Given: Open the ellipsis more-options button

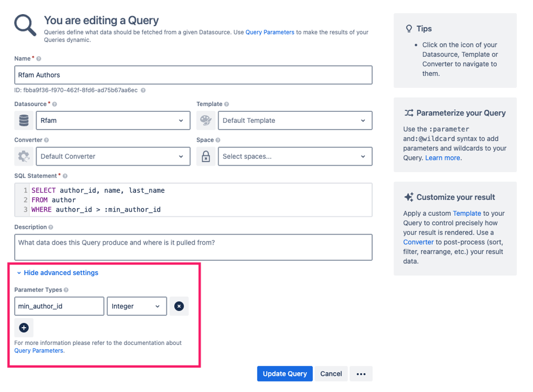Looking at the screenshot, I should point(360,374).
